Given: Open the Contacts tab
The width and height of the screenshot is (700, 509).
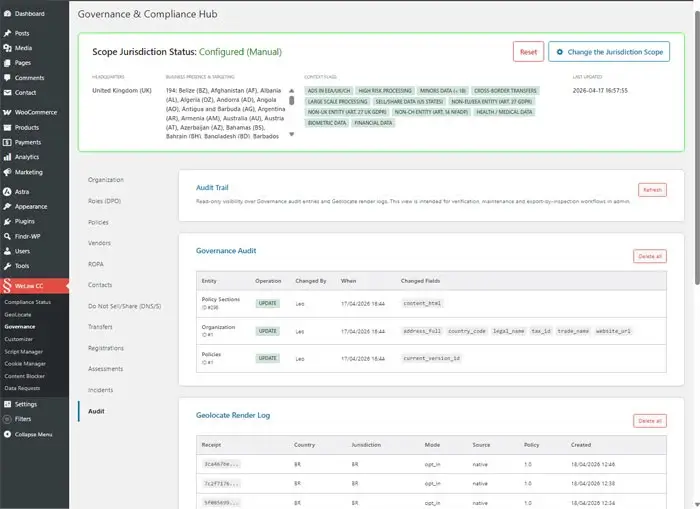Looking at the screenshot, I should point(100,285).
